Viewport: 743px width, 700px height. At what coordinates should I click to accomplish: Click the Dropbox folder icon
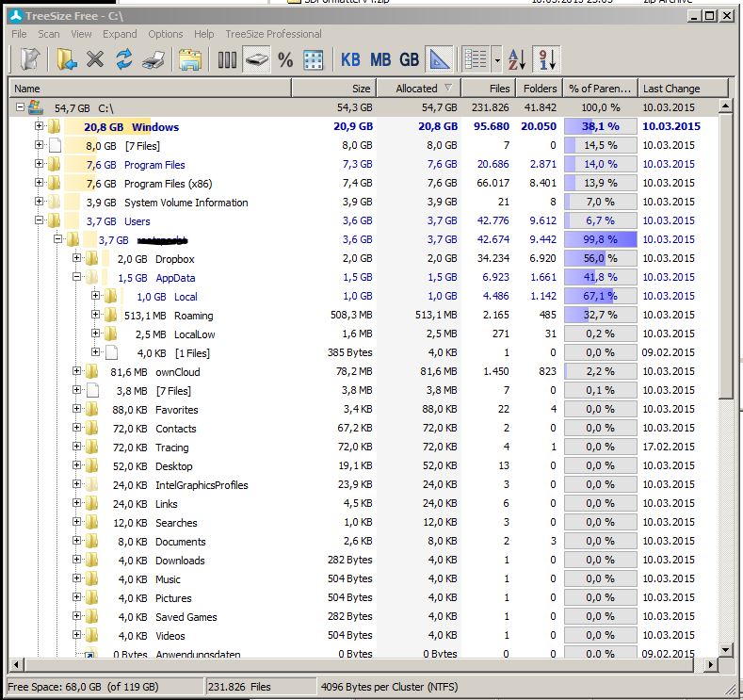91,259
